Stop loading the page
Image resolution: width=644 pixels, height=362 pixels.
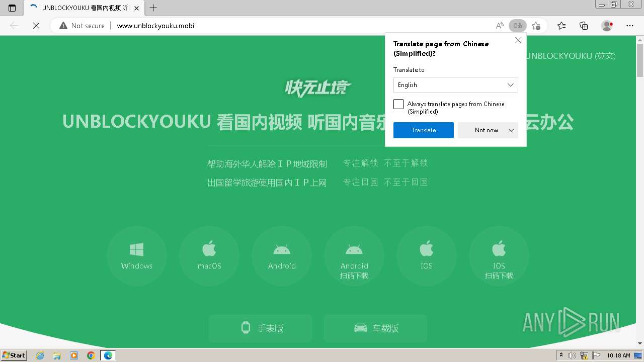click(x=36, y=26)
